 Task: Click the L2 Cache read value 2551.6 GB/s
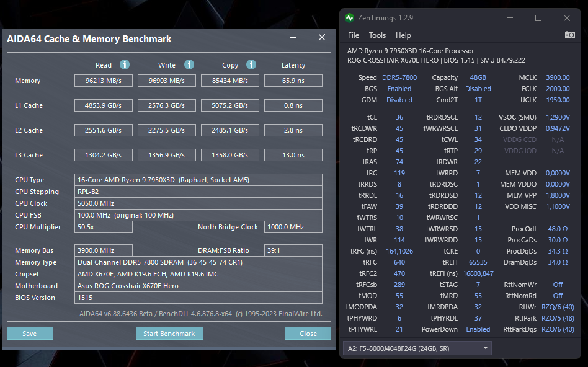click(104, 130)
